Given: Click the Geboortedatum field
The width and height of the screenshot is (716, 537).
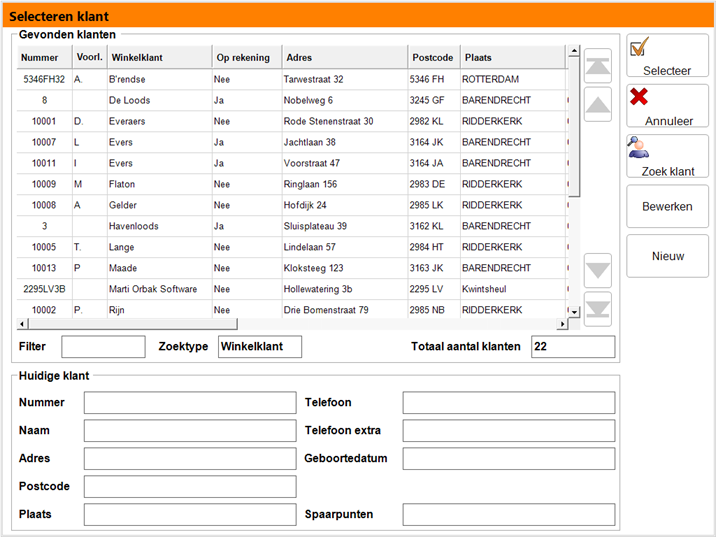Looking at the screenshot, I should point(509,458).
